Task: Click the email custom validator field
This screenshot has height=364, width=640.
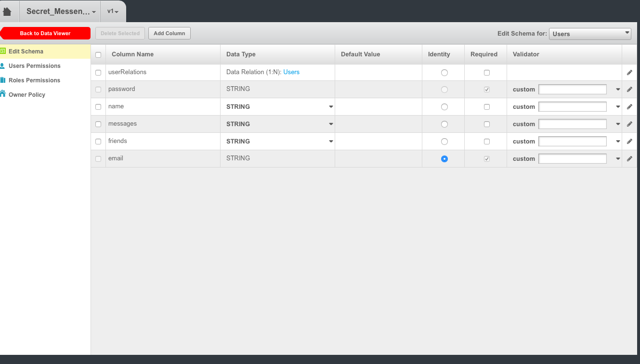Action: point(573,159)
